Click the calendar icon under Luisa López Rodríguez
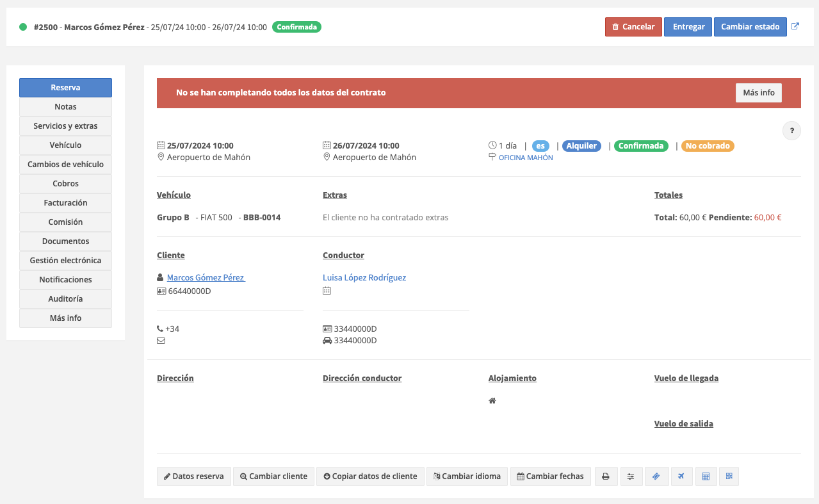 click(327, 291)
